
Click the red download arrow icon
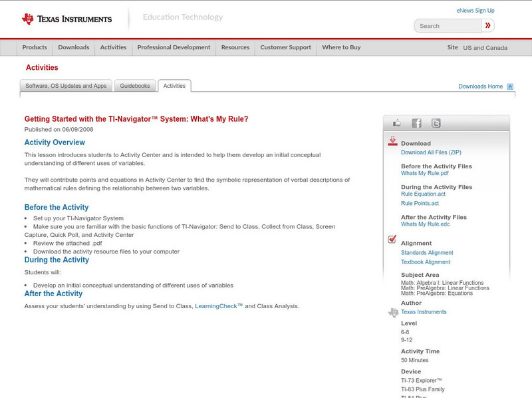tap(392, 141)
